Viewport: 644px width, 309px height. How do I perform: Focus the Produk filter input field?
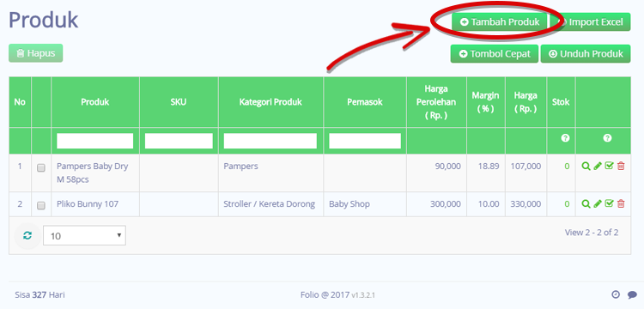[x=94, y=141]
